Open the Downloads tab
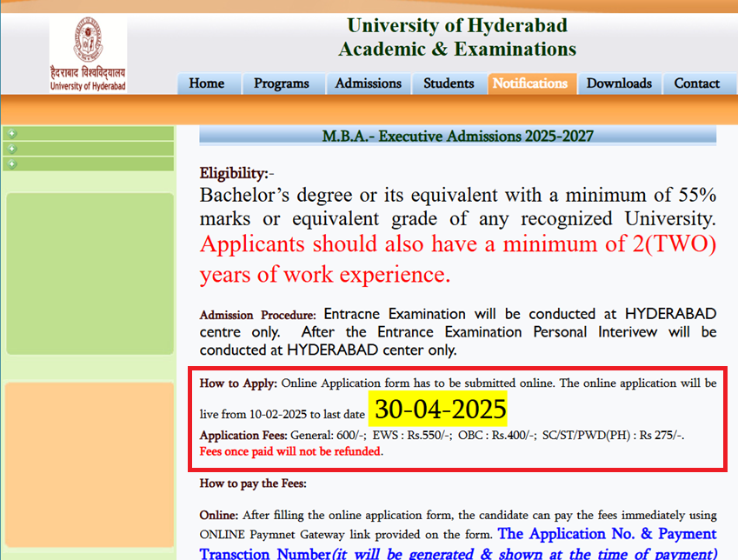The image size is (738, 560). (x=619, y=83)
